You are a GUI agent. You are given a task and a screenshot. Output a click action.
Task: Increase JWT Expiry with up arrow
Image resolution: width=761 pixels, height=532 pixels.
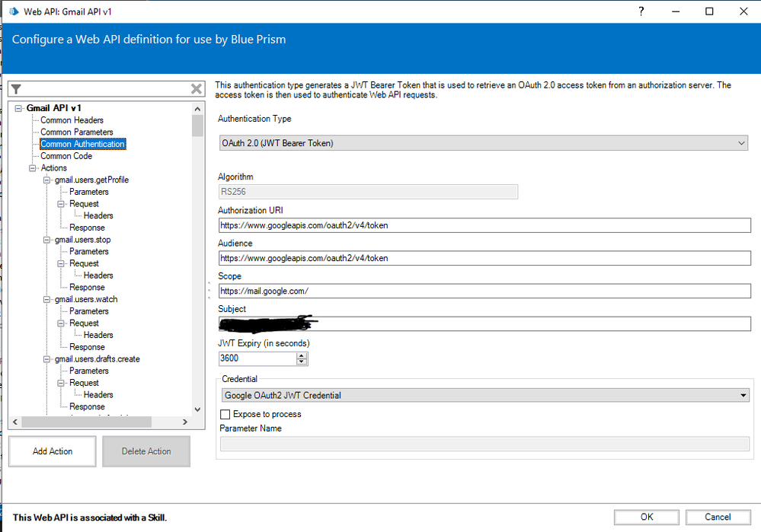click(x=302, y=355)
